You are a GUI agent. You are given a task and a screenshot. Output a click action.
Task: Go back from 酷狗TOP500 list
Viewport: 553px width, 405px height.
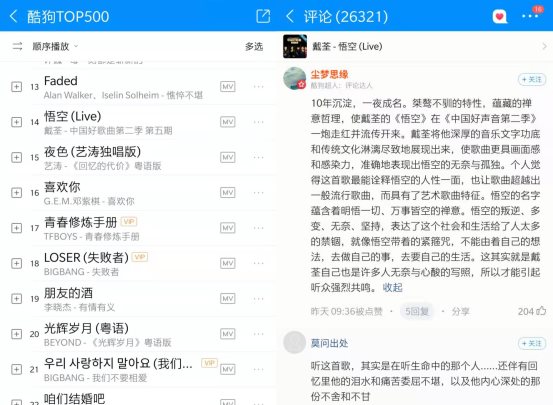[13, 16]
